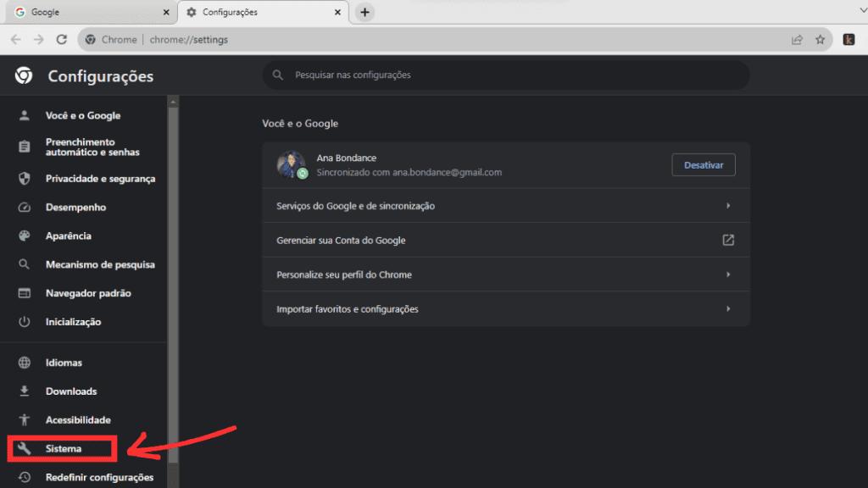
Task: Select the Privacidade e segurança shield icon
Action: [x=25, y=178]
